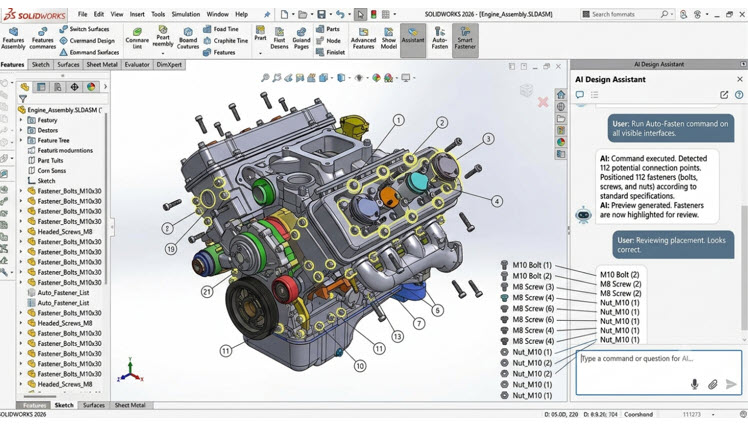This screenshot has width=748, height=424.
Task: Pop out the AI Design Assistant panel
Action: click(x=724, y=94)
